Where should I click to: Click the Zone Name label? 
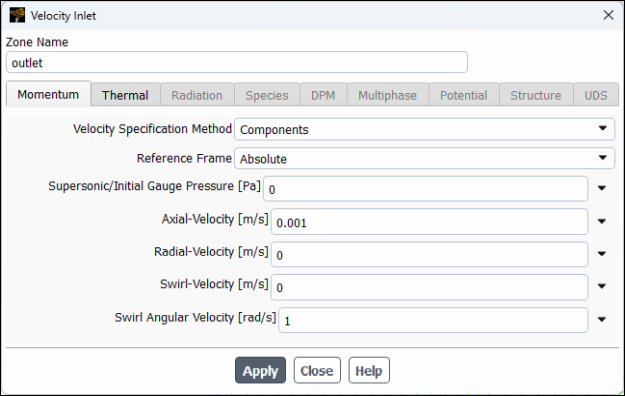click(x=37, y=42)
